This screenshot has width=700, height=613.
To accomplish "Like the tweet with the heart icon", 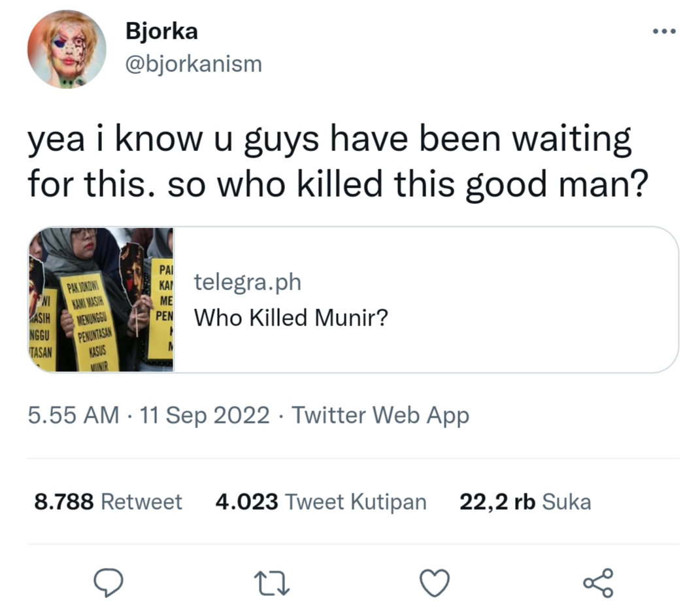I will click(435, 582).
